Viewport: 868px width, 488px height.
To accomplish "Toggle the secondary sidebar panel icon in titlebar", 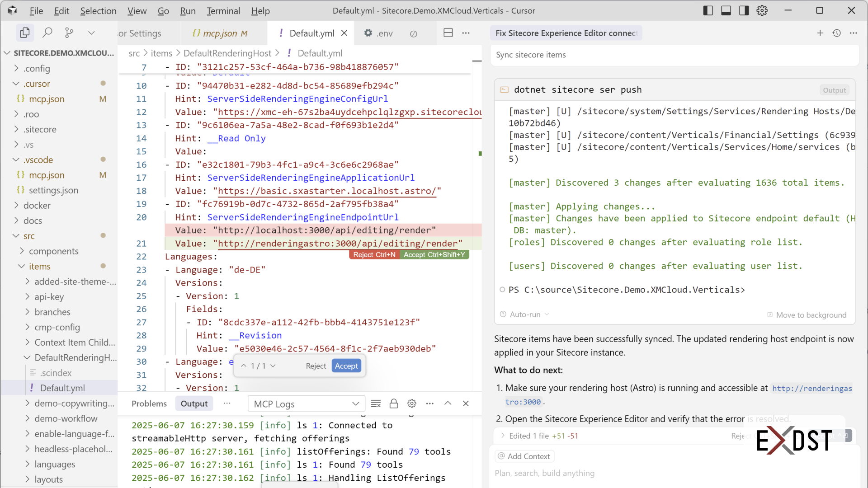I will click(744, 10).
